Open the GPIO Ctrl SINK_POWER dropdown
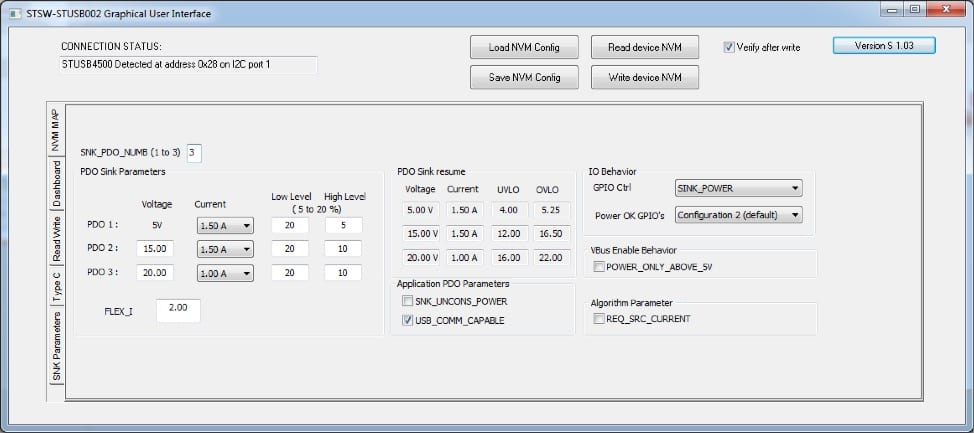 click(739, 188)
